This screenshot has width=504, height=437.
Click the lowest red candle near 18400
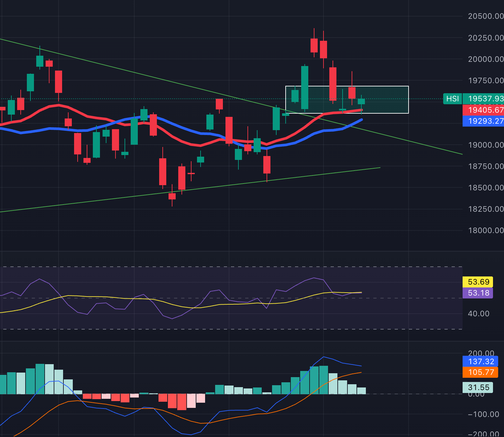172,196
